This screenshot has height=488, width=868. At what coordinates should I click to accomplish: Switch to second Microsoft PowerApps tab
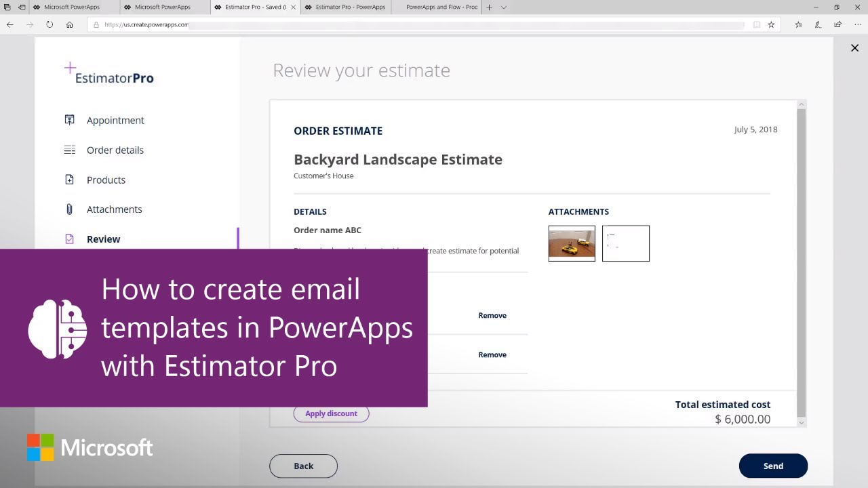[x=166, y=7]
